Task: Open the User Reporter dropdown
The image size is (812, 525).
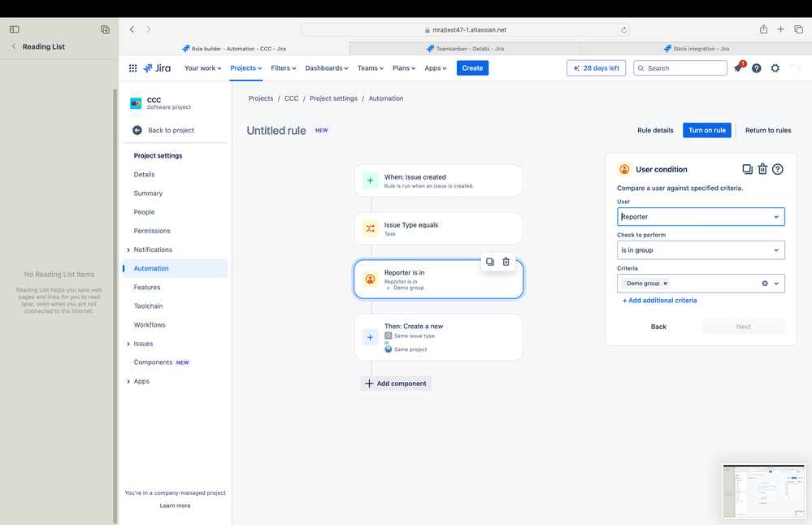Action: [701, 217]
